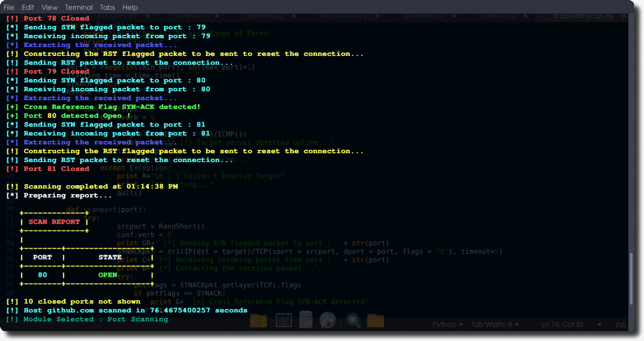Screen dimensions: 644x341
Task: Open the View menu
Action: tap(49, 7)
